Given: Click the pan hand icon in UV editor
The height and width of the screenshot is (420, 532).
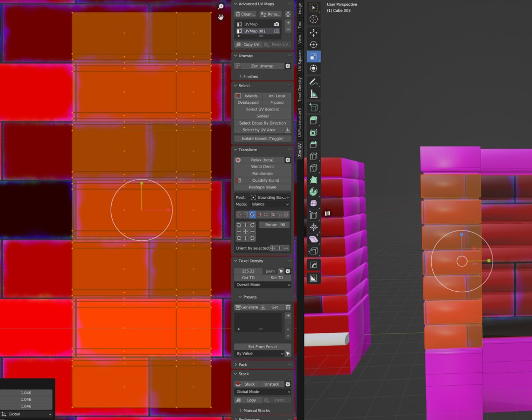Looking at the screenshot, I should tap(221, 17).
